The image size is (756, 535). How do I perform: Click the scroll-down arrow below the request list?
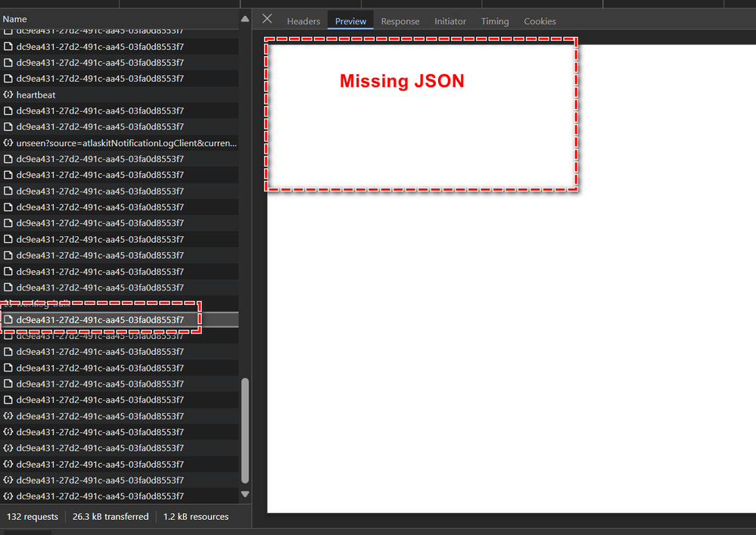coord(244,493)
